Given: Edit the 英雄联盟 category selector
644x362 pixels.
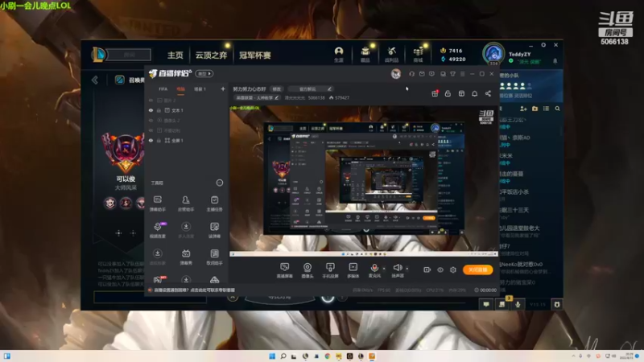Looking at the screenshot, I should point(257,97).
